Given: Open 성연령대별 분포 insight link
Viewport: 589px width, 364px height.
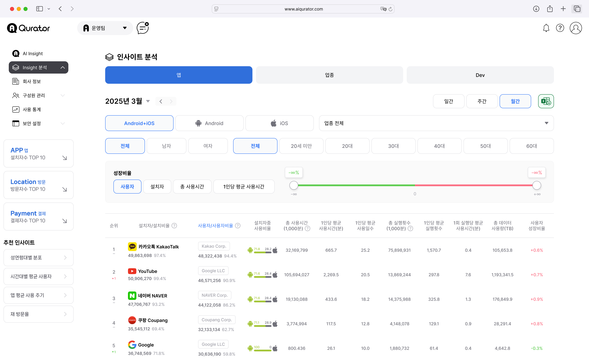Looking at the screenshot, I should tap(39, 258).
